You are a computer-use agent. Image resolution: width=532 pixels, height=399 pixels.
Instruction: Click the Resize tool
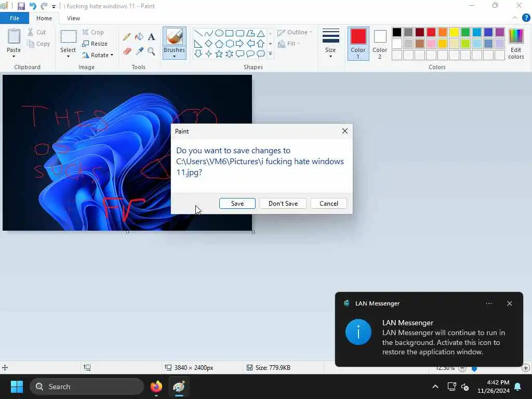point(95,44)
